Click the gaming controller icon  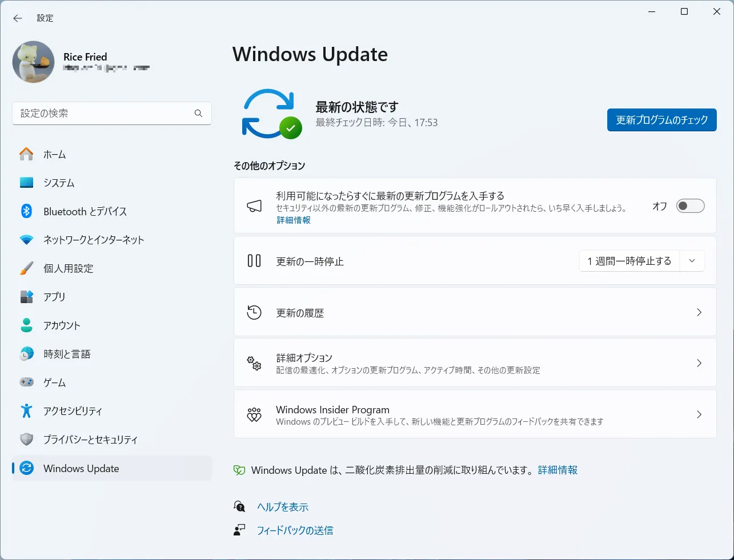coord(26,382)
